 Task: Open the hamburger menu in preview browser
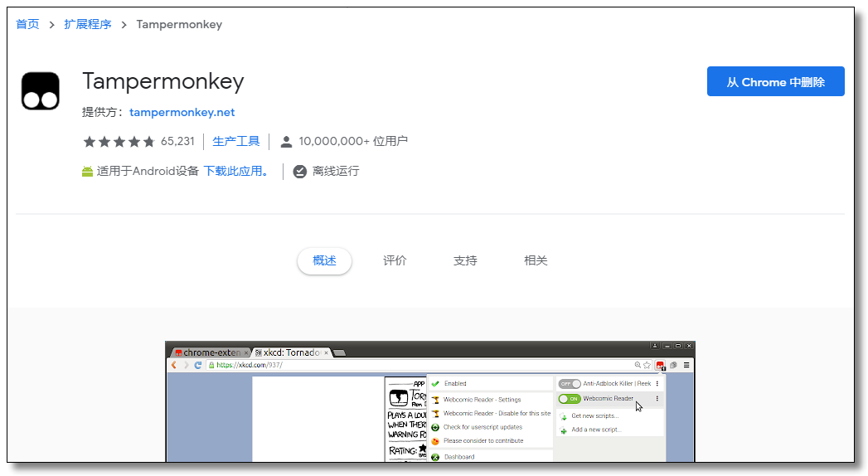tap(686, 365)
